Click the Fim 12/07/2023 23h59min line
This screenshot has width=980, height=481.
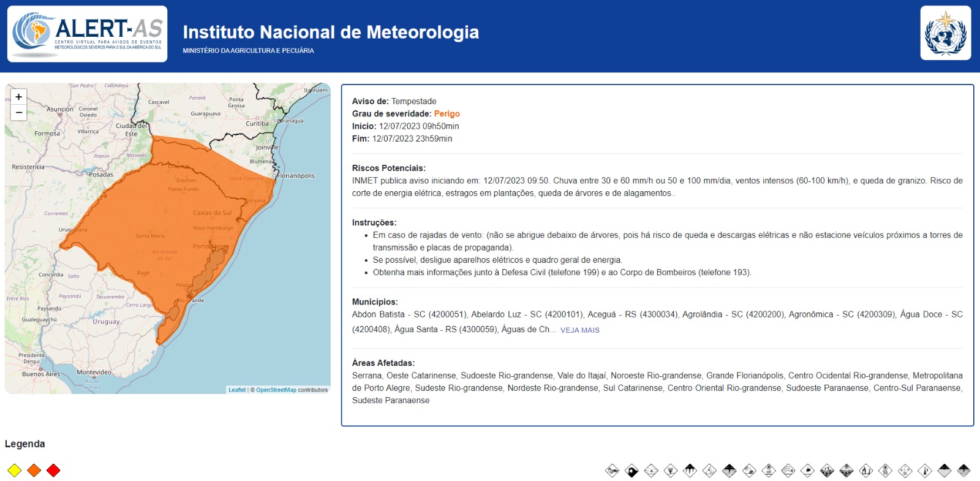(402, 139)
